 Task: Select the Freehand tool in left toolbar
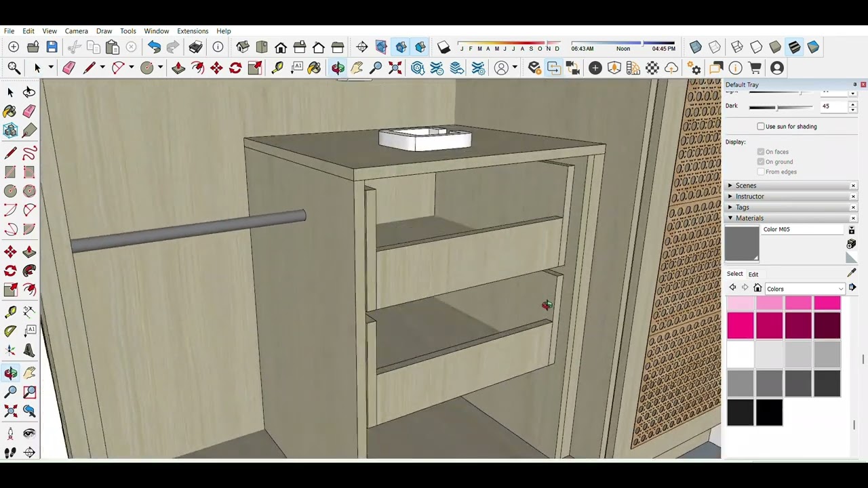click(29, 153)
